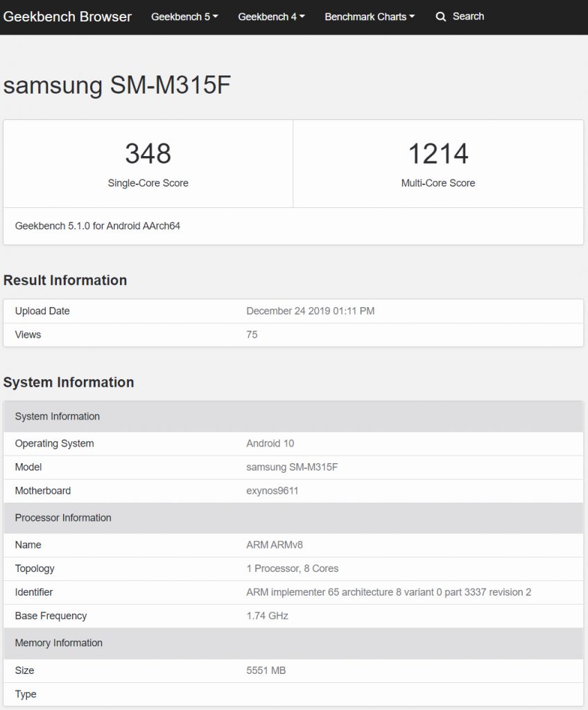
Task: Open the Geekbench 5 dropdown menu
Action: (184, 17)
